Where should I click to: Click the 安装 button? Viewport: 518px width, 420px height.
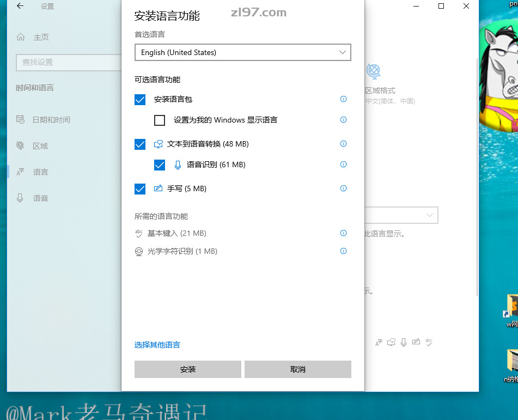[x=187, y=369]
